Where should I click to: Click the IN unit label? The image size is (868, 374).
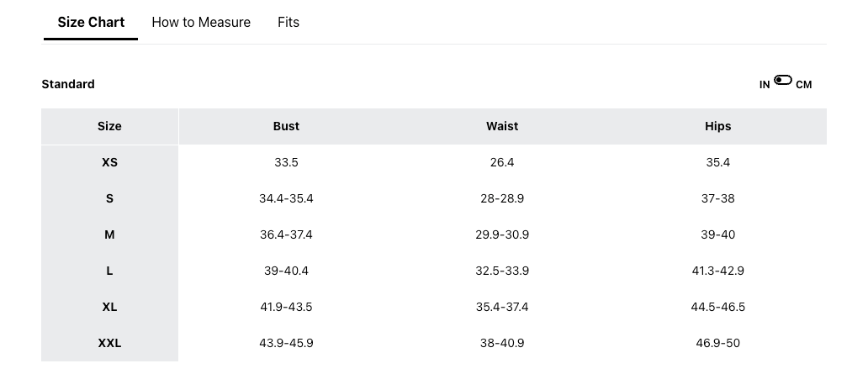point(765,85)
